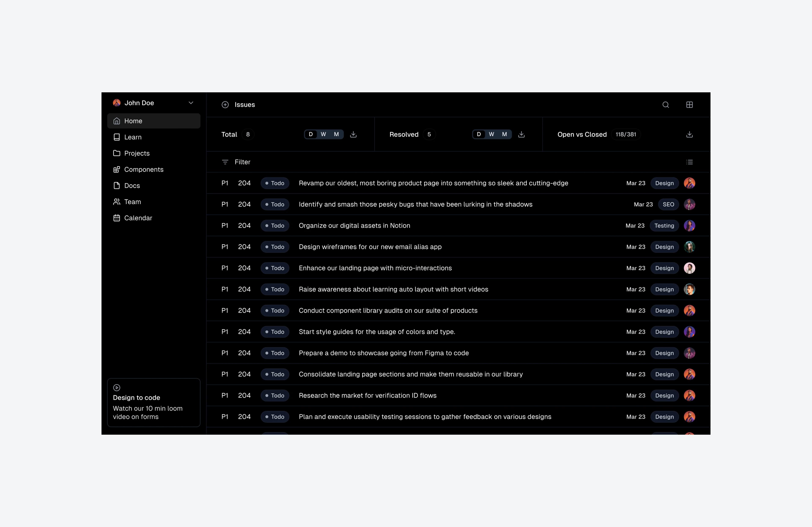Open Todo status on Start style guides row

pos(275,332)
